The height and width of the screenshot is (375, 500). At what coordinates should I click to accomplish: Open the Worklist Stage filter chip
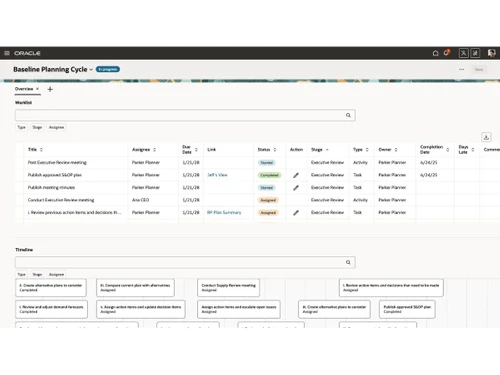[37, 127]
